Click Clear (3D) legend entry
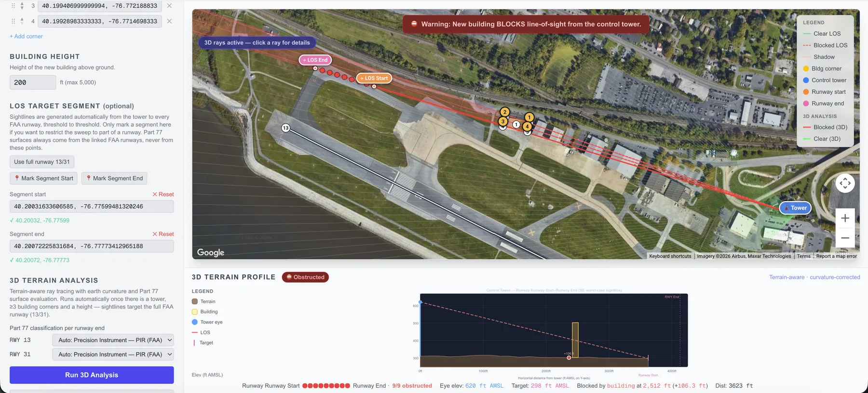The image size is (868, 393). pos(822,139)
